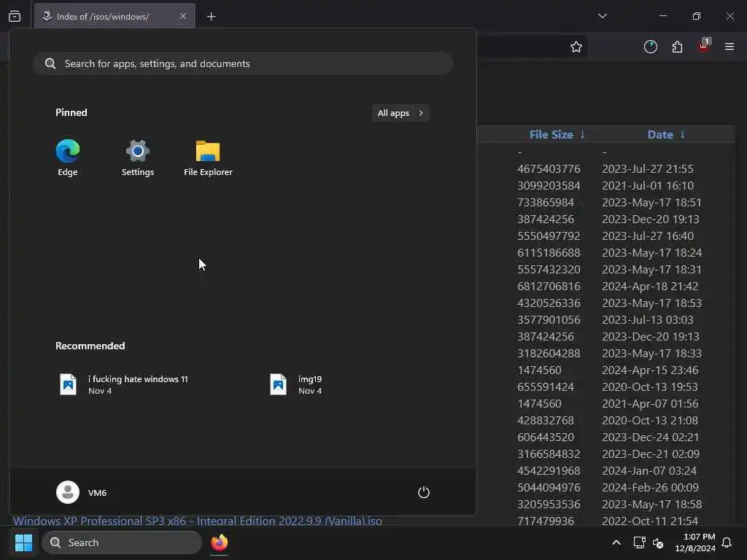Open the Settings pinned app
The width and height of the screenshot is (747, 560).
138,157
